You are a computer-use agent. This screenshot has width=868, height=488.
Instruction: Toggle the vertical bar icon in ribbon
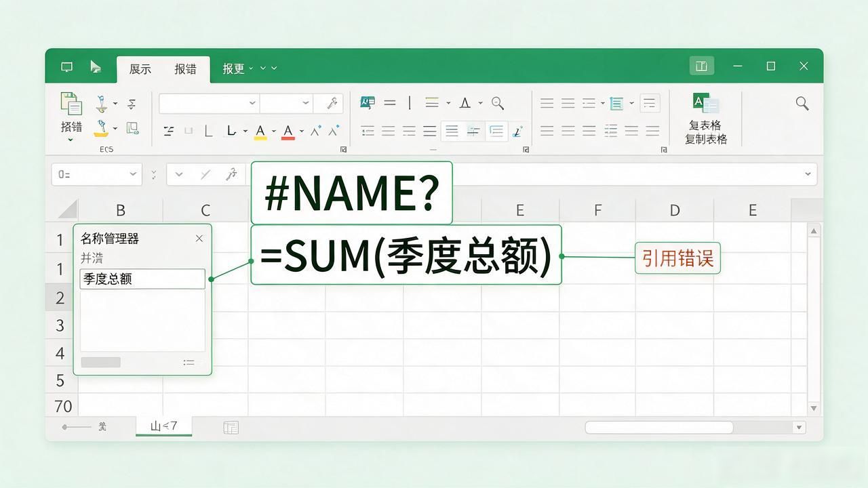click(410, 103)
